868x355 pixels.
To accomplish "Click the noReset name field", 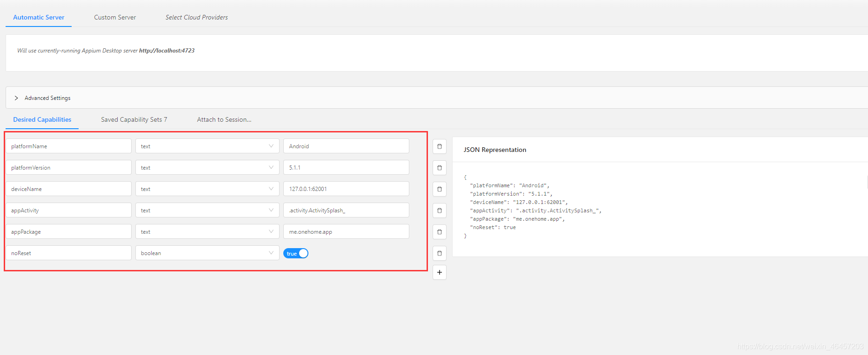I will coord(69,253).
